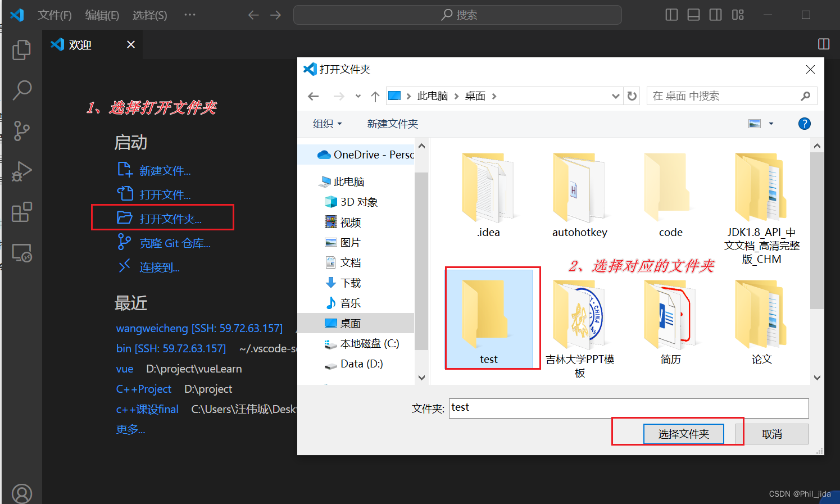Refresh the folder list in the dialog
840x504 pixels.
pyautogui.click(x=632, y=96)
